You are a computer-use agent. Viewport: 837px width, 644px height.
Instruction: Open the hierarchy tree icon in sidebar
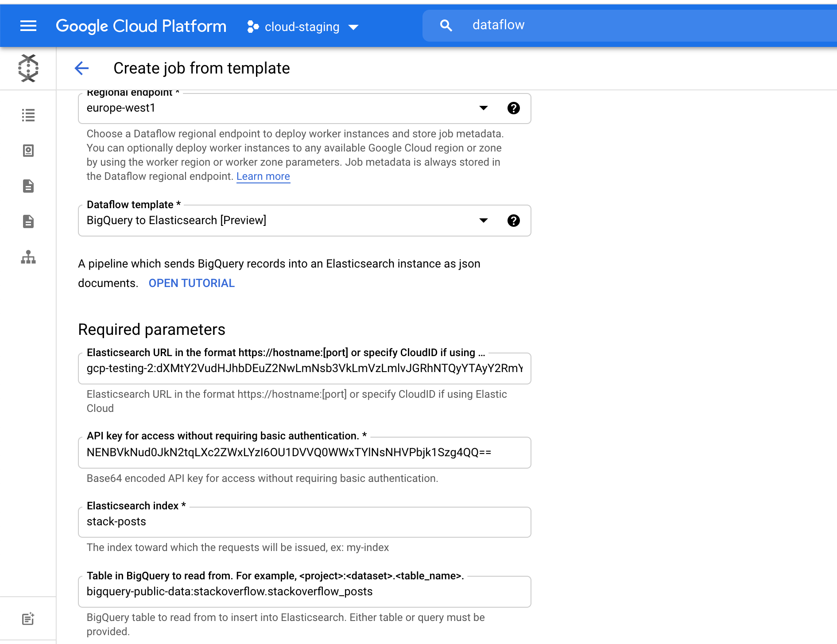pos(28,257)
